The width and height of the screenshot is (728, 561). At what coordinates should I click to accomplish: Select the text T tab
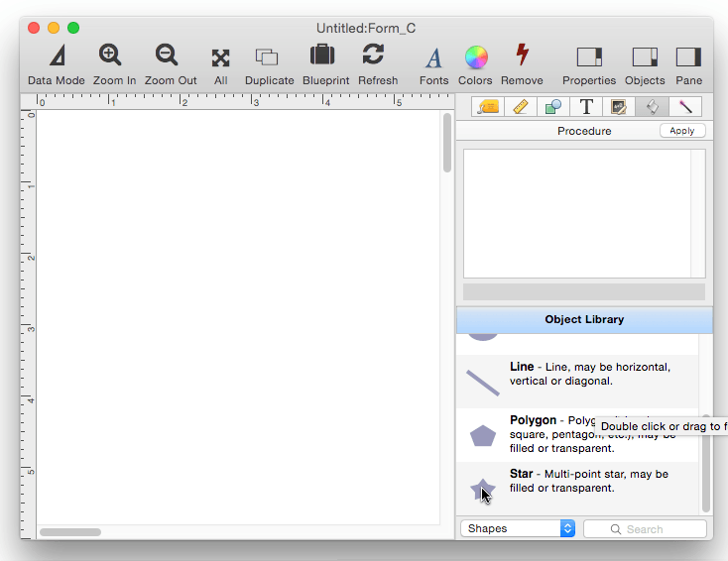[x=586, y=107]
